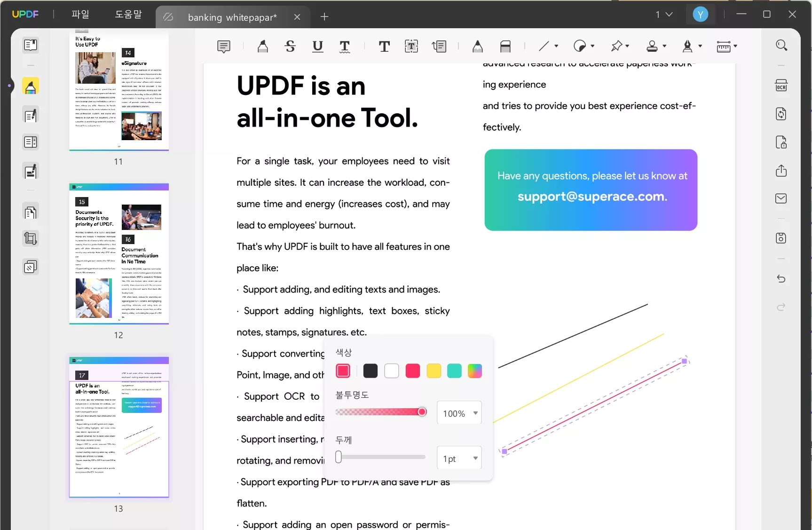
Task: Open the Edit PDF mode
Action: coord(31,115)
